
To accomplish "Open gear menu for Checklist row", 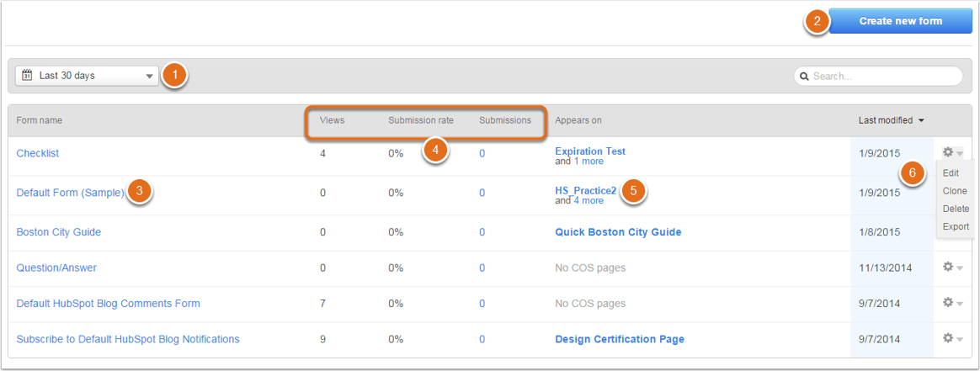I will [952, 152].
